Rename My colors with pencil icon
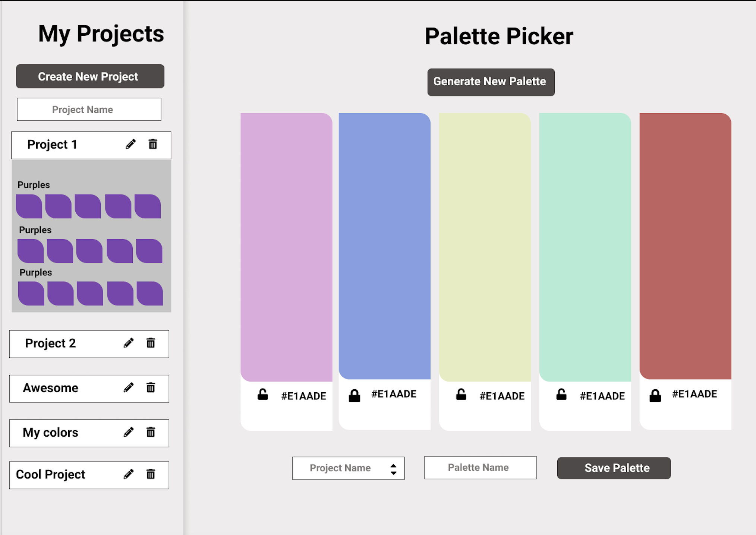Screen dimensions: 756x535 pyautogui.click(x=129, y=433)
